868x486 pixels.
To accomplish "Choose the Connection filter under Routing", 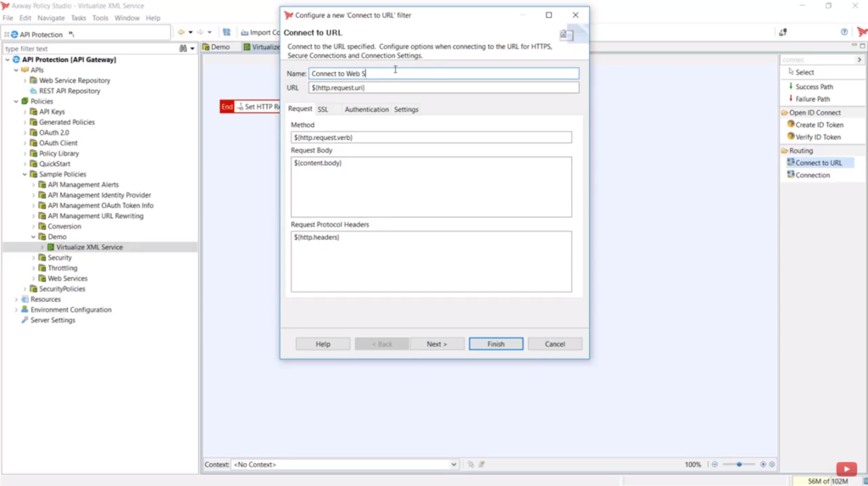I will 812,176.
